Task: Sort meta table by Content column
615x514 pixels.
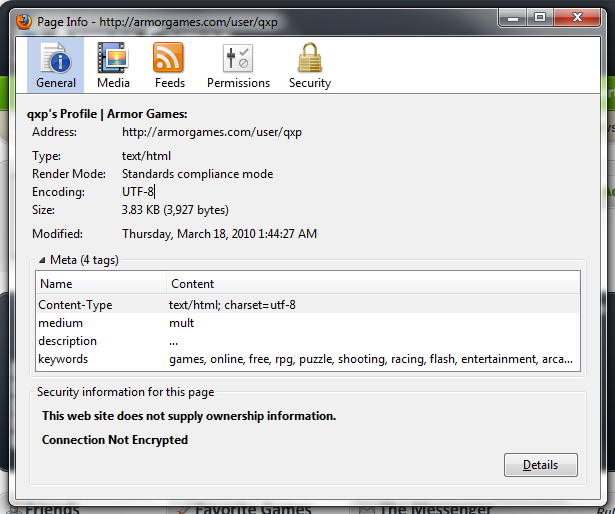Action: click(373, 284)
